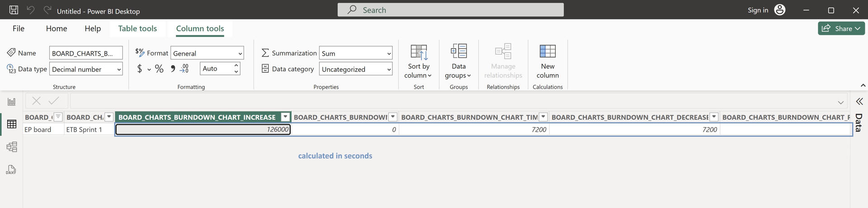Apply thousands separator comma format
The width and height of the screenshot is (868, 208).
point(173,69)
